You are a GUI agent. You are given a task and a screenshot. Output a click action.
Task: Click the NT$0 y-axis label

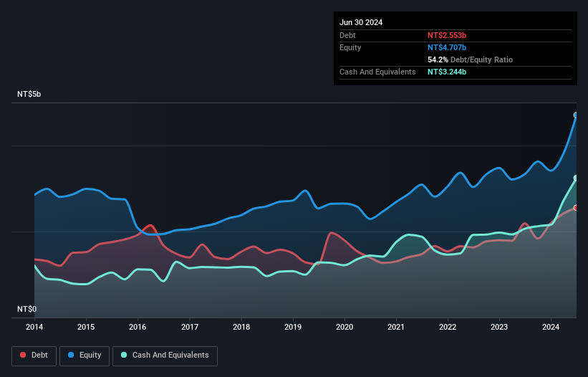click(27, 309)
